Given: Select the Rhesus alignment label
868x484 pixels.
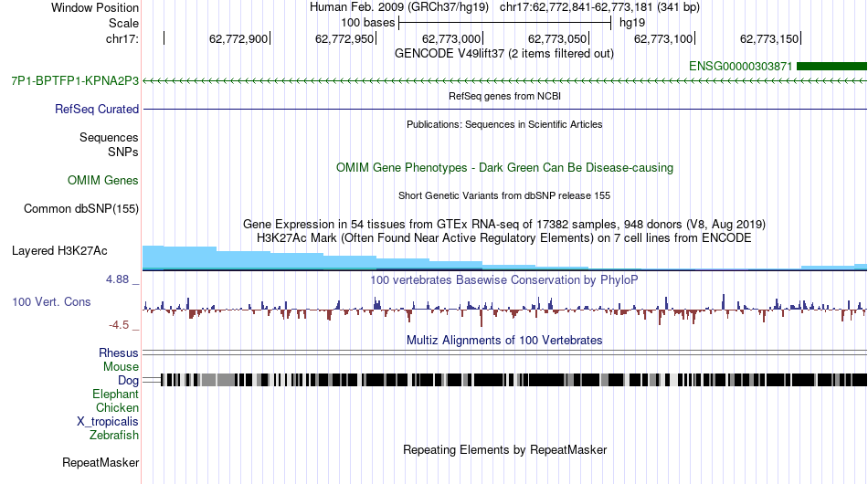Looking at the screenshot, I should click(119, 352).
